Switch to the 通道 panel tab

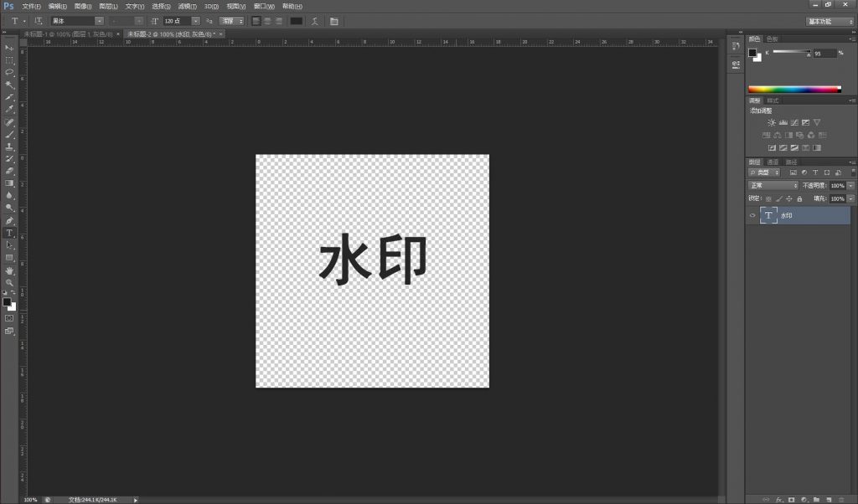tap(773, 162)
